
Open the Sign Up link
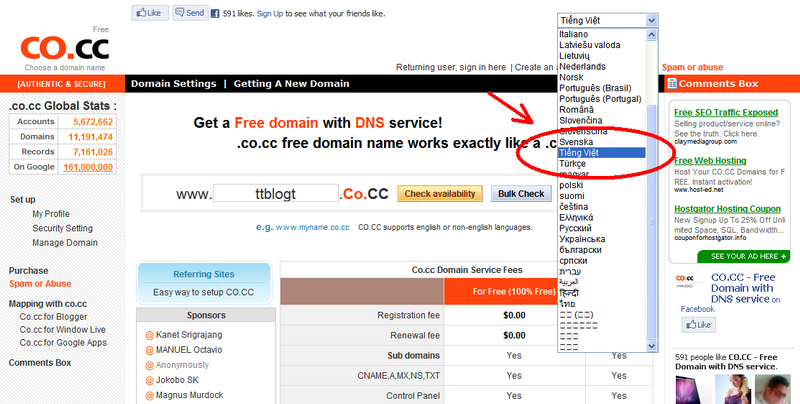click(x=270, y=14)
